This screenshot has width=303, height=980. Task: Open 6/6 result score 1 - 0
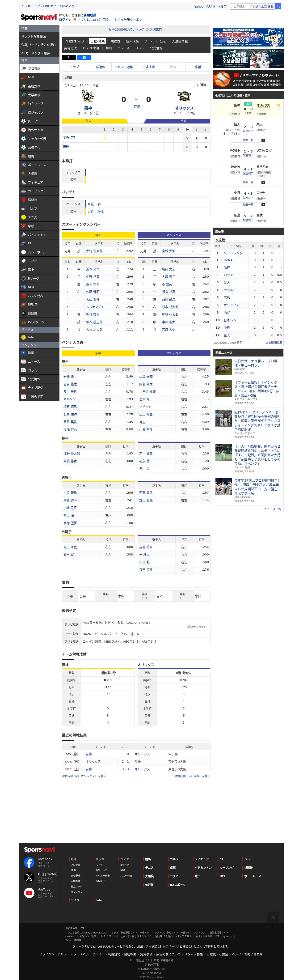tap(125, 754)
